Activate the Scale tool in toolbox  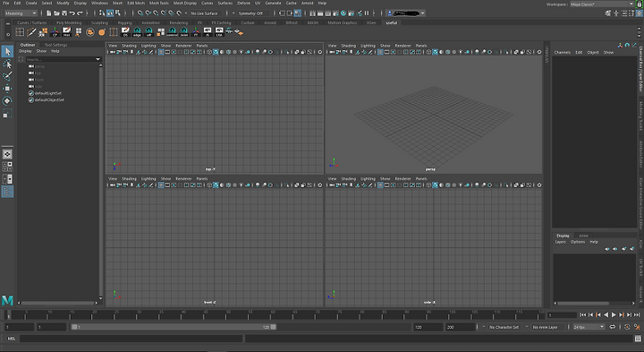point(7,114)
